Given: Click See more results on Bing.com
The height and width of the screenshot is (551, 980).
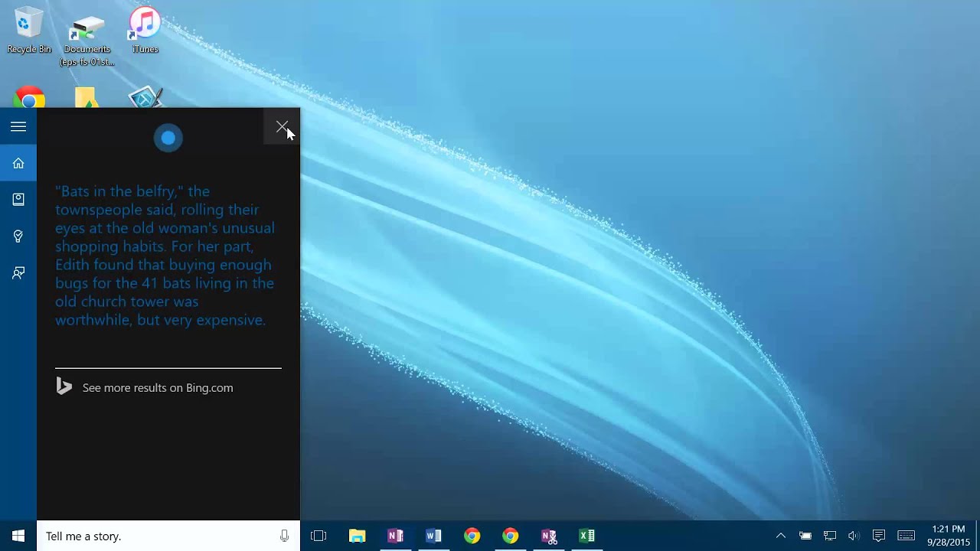Looking at the screenshot, I should tap(158, 388).
